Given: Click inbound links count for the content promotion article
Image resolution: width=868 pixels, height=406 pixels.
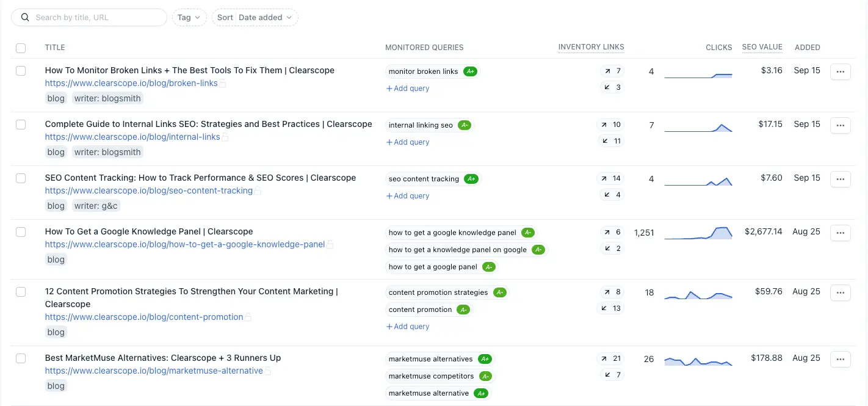Looking at the screenshot, I should click(x=610, y=308).
